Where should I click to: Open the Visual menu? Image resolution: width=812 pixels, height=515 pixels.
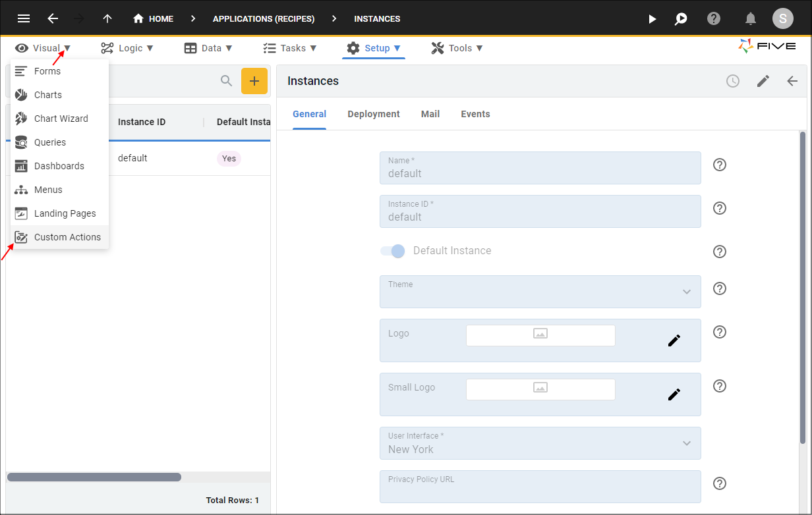click(43, 48)
